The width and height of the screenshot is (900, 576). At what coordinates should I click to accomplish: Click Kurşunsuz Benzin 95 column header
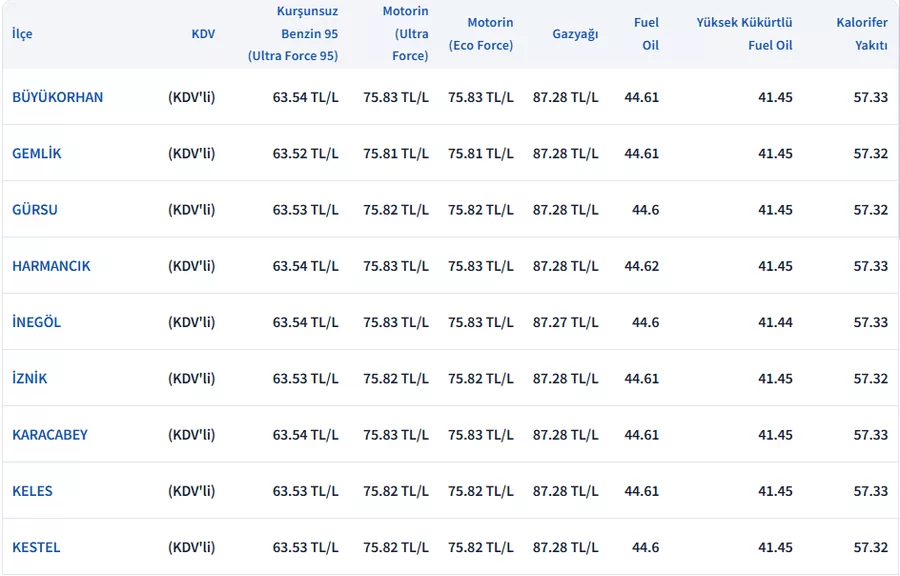(x=293, y=34)
